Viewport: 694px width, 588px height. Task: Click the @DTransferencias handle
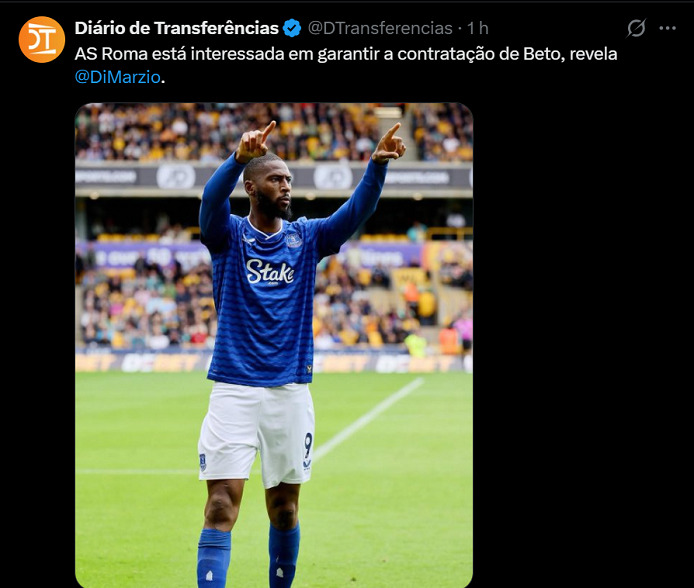(380, 28)
